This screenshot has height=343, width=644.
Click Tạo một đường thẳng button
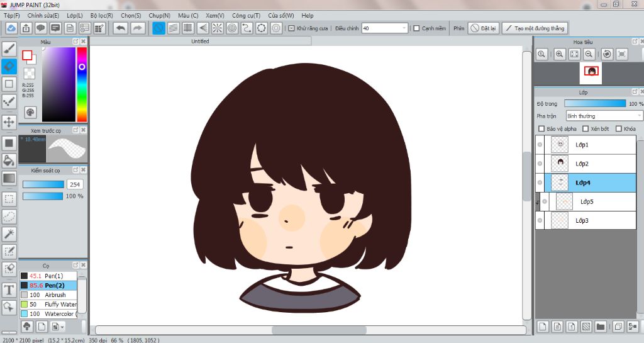coord(535,28)
